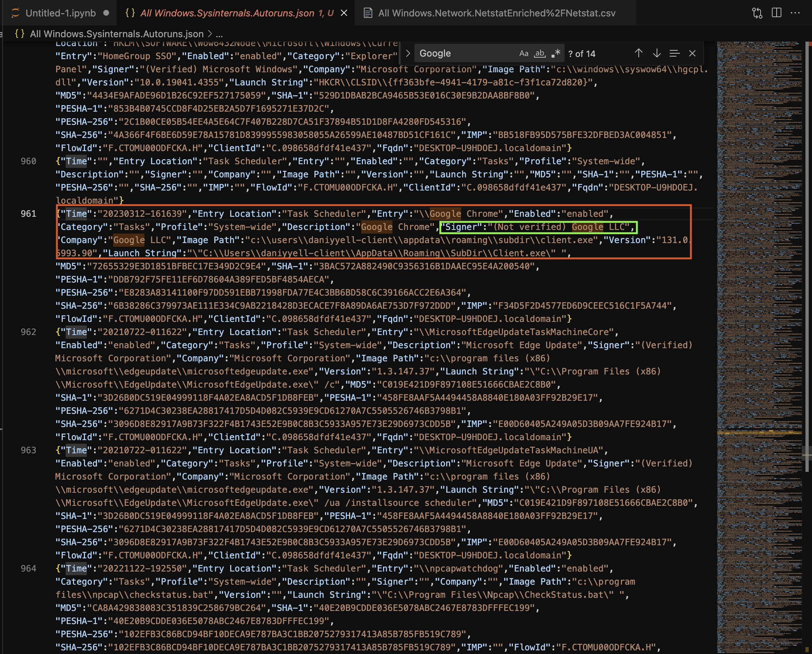Close the find widget
Screen dimensions: 812x654
click(x=692, y=54)
